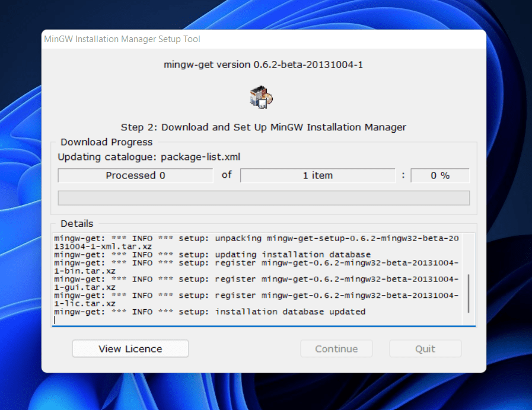Click the unpacking mingw-get-setup log entry

pyautogui.click(x=255, y=238)
